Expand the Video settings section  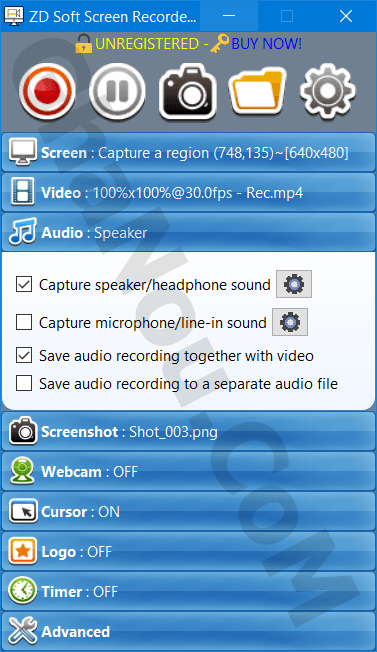click(188, 193)
